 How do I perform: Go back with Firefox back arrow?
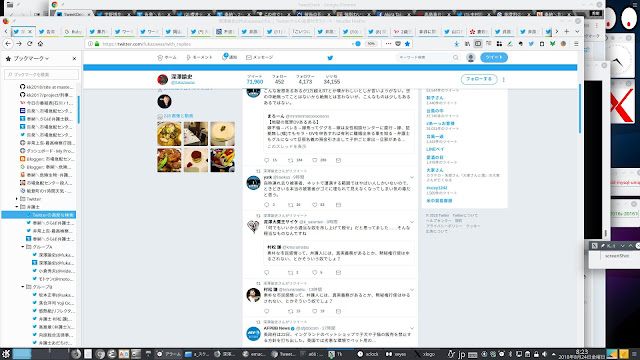coord(8,44)
